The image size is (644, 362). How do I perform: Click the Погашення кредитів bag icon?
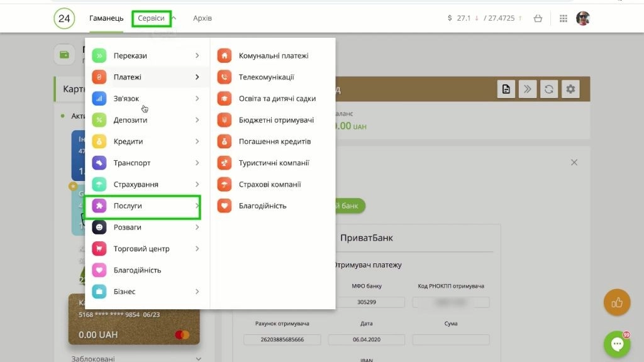click(x=225, y=141)
